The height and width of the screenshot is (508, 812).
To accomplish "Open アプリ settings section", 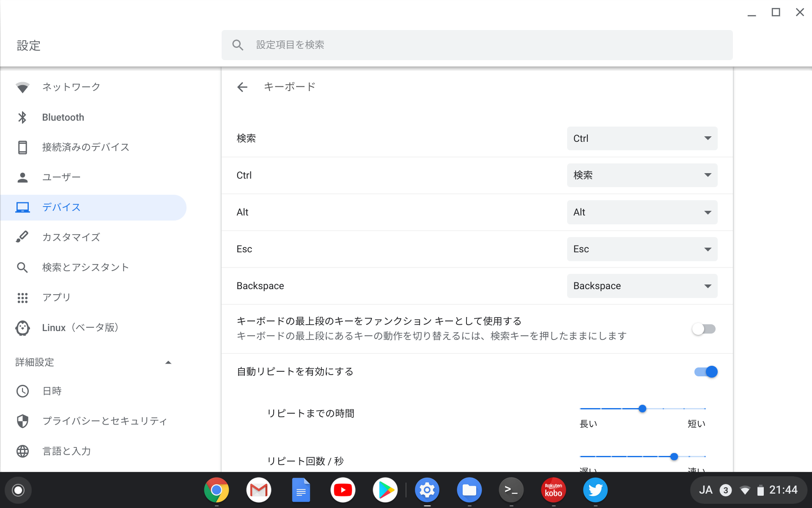I will tap(93, 298).
